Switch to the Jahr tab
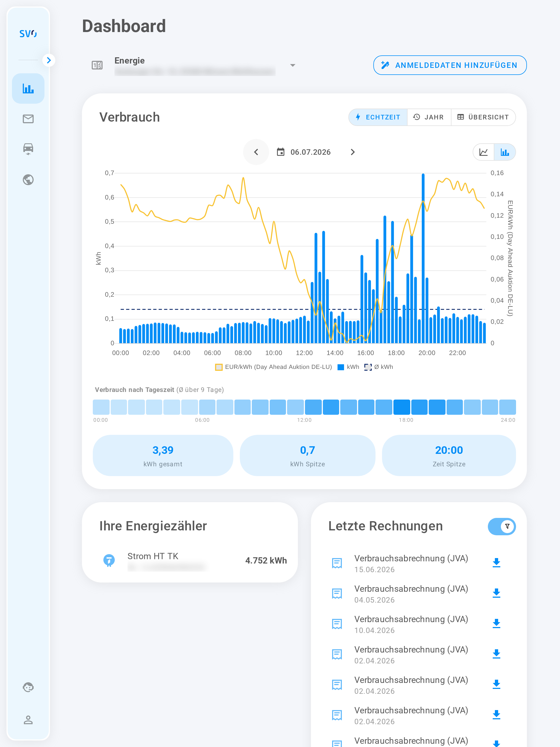560x747 pixels. [x=429, y=117]
